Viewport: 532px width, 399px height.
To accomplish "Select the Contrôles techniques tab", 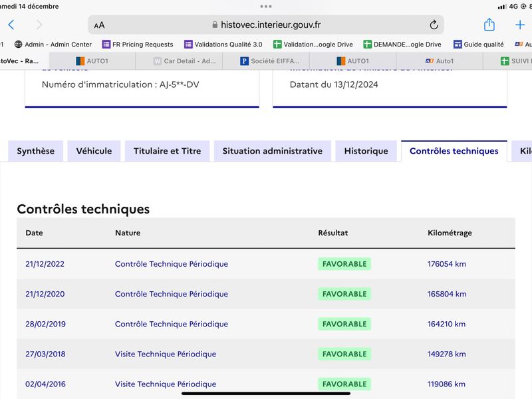I will (454, 151).
